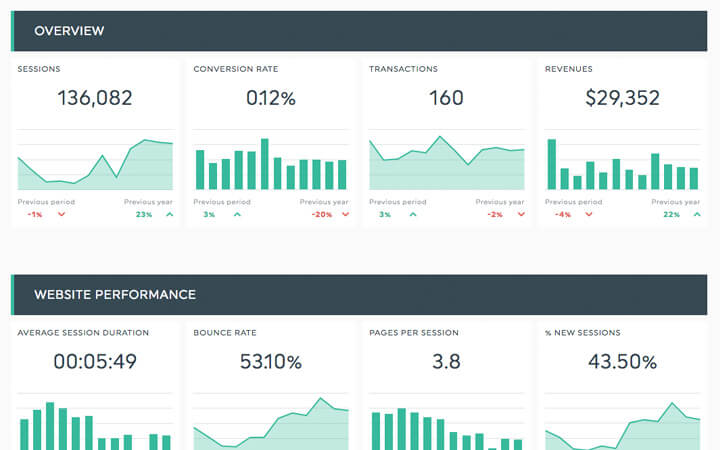Click the revenues value $29,352
This screenshot has width=720, height=450.
tap(622, 98)
